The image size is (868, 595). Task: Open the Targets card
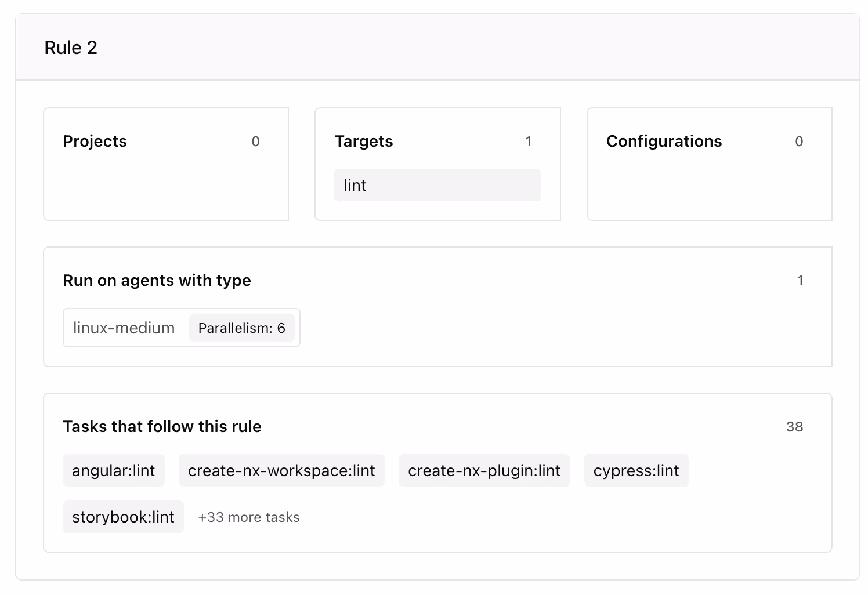(x=437, y=164)
